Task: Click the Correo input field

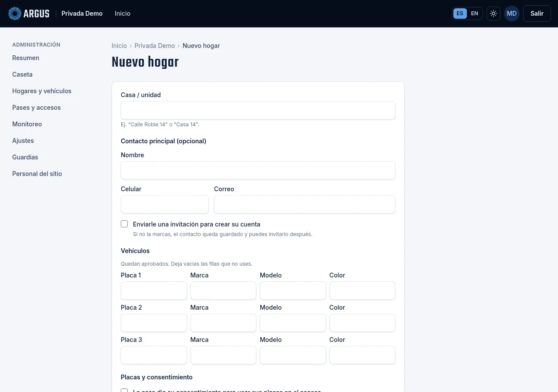Action: pyautogui.click(x=305, y=204)
